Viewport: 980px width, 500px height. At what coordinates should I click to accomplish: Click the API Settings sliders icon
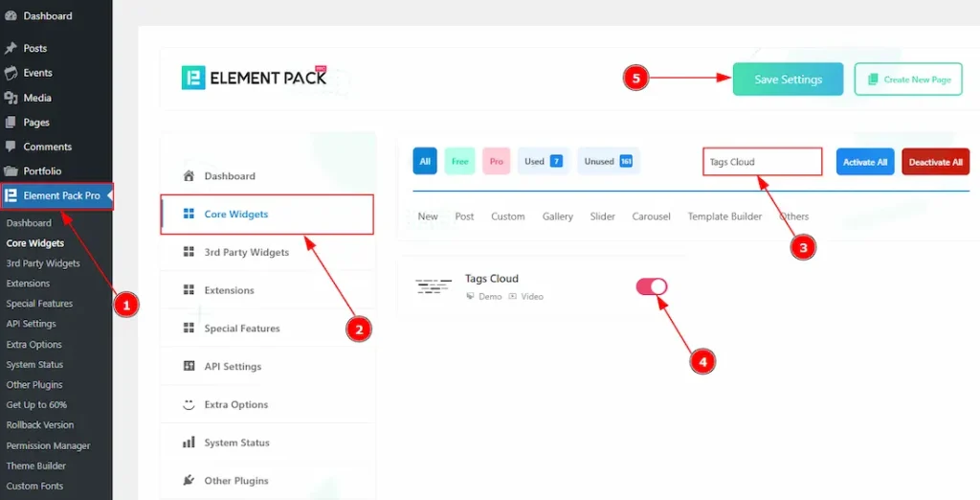click(189, 366)
